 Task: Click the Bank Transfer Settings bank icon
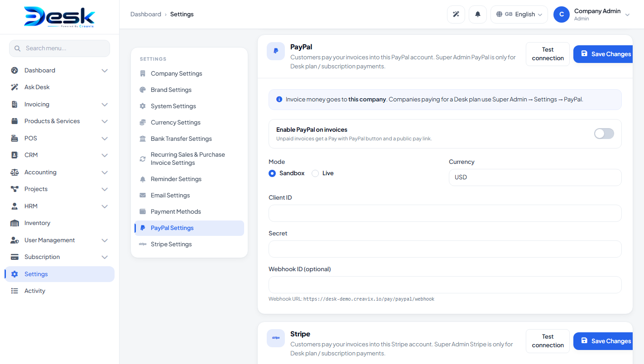coord(143,139)
